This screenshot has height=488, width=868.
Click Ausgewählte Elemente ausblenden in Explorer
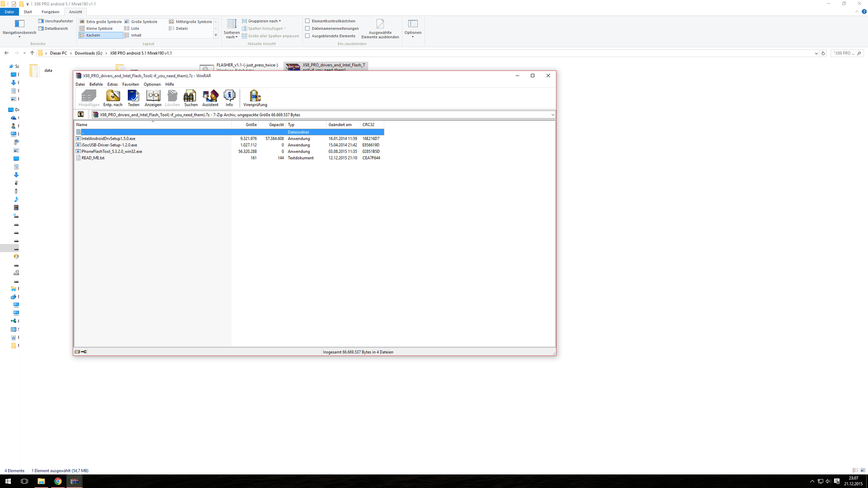[380, 28]
